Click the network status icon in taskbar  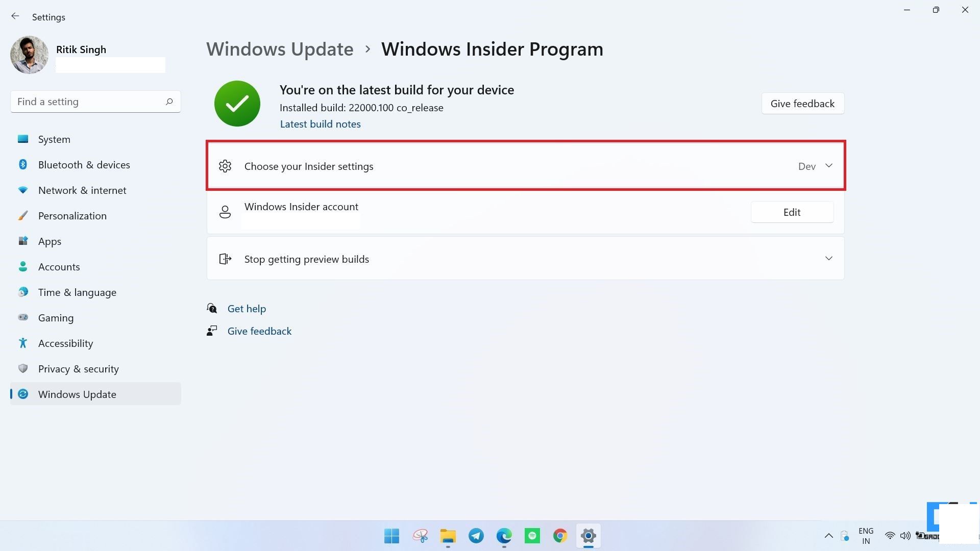[x=889, y=536]
